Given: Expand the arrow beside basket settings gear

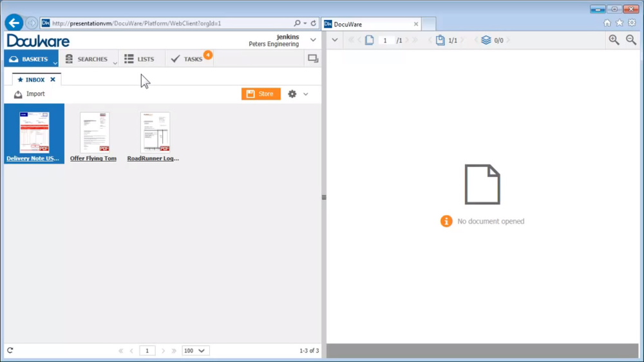Looking at the screenshot, I should coord(305,94).
